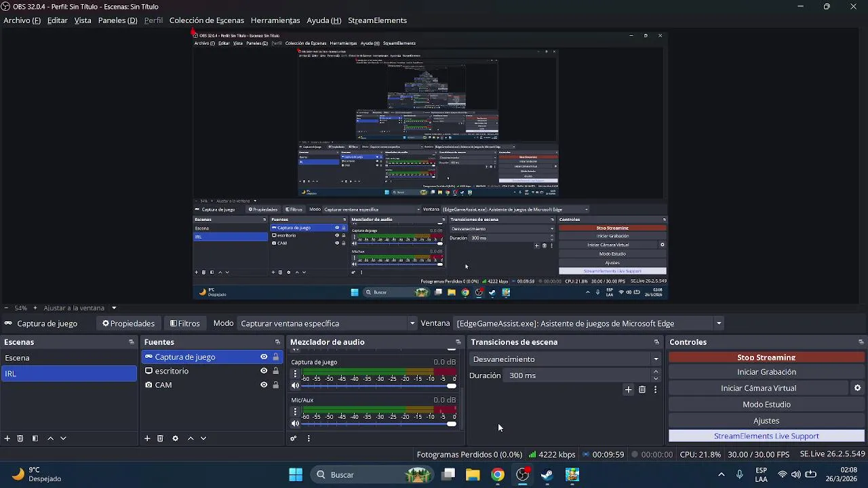Viewport: 868px width, 488px height.
Task: Add a new scene with the plus icon in Escenas
Action: tap(7, 439)
